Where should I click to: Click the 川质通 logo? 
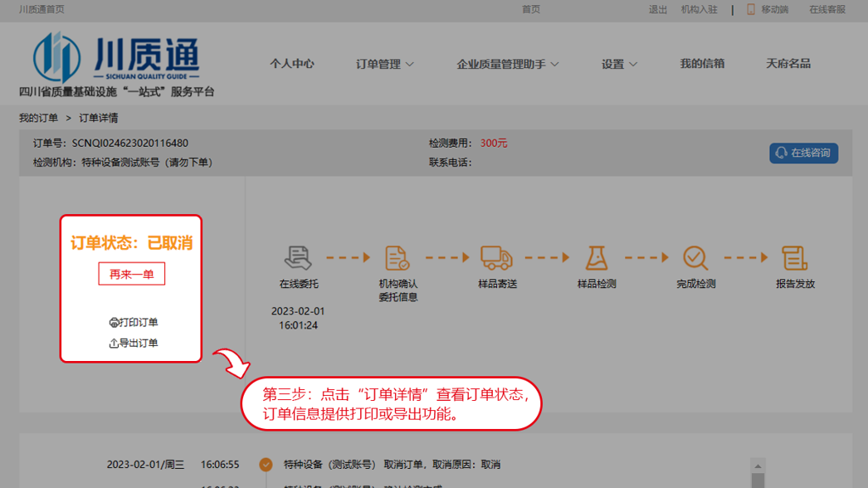117,58
